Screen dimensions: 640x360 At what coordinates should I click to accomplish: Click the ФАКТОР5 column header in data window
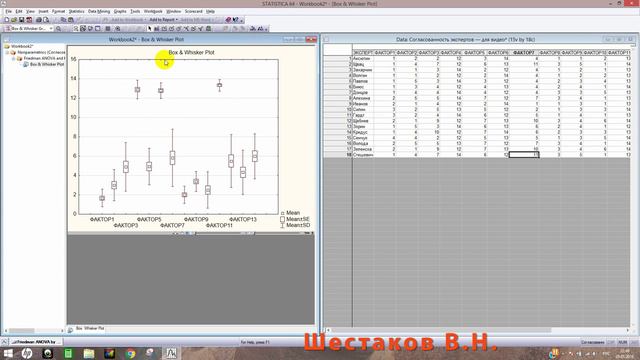tap(475, 53)
